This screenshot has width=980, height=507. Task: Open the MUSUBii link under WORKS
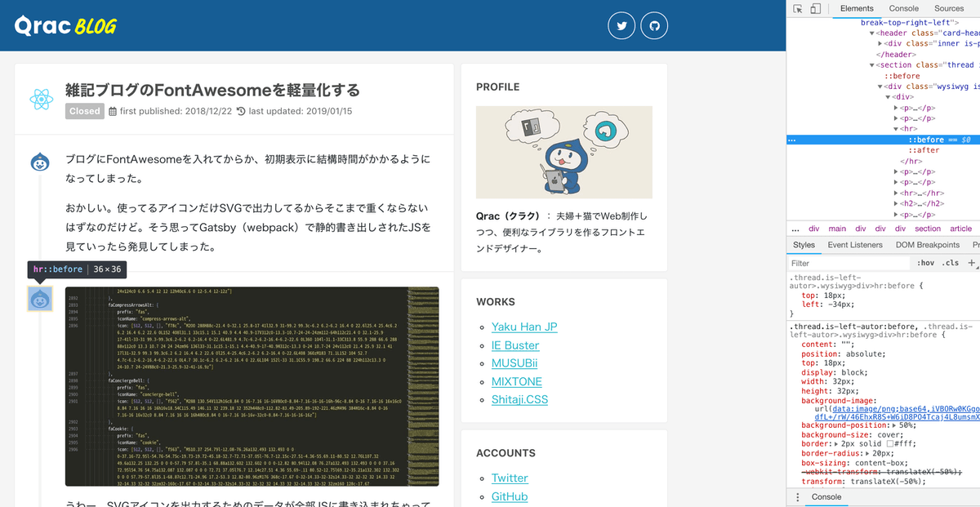pos(514,363)
